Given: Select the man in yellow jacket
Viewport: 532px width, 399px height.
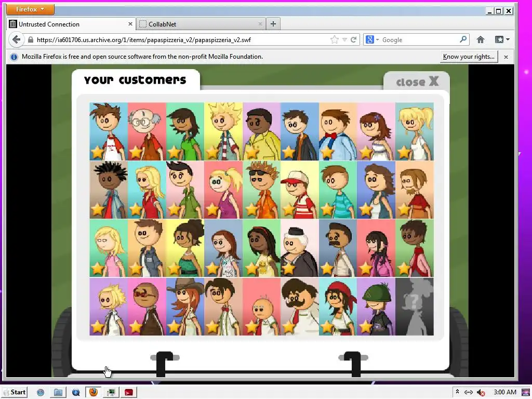Looking at the screenshot, I should point(262,131).
